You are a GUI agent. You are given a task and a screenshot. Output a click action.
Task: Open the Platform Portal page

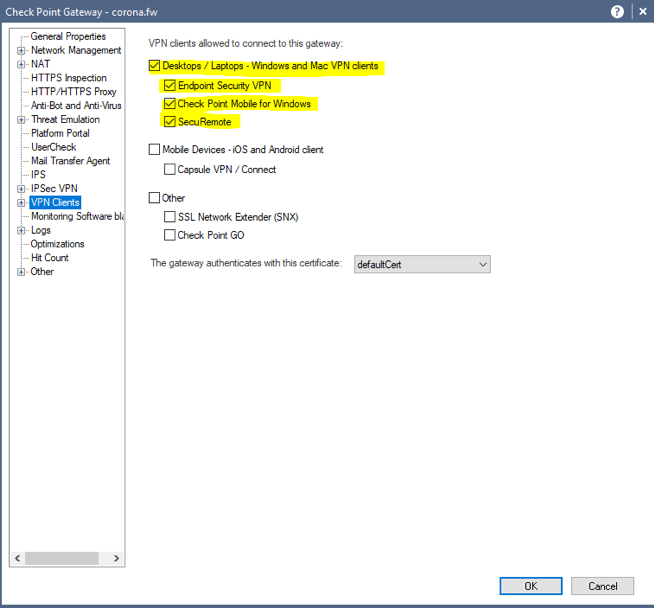click(x=60, y=133)
